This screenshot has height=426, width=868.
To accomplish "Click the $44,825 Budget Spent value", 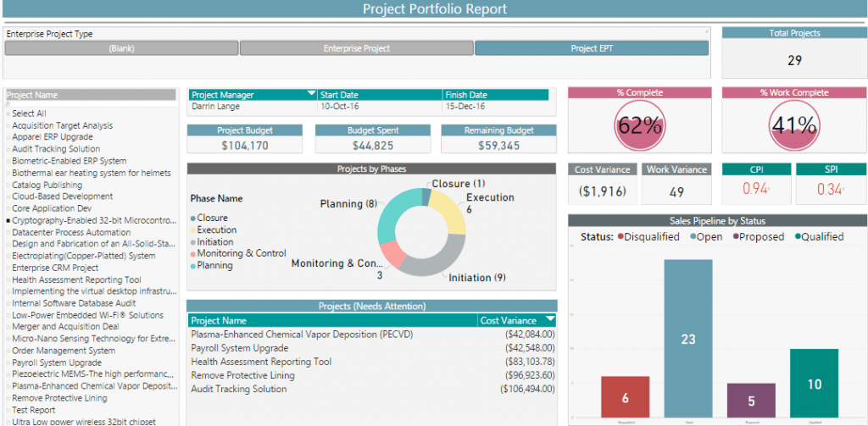I will point(373,146).
